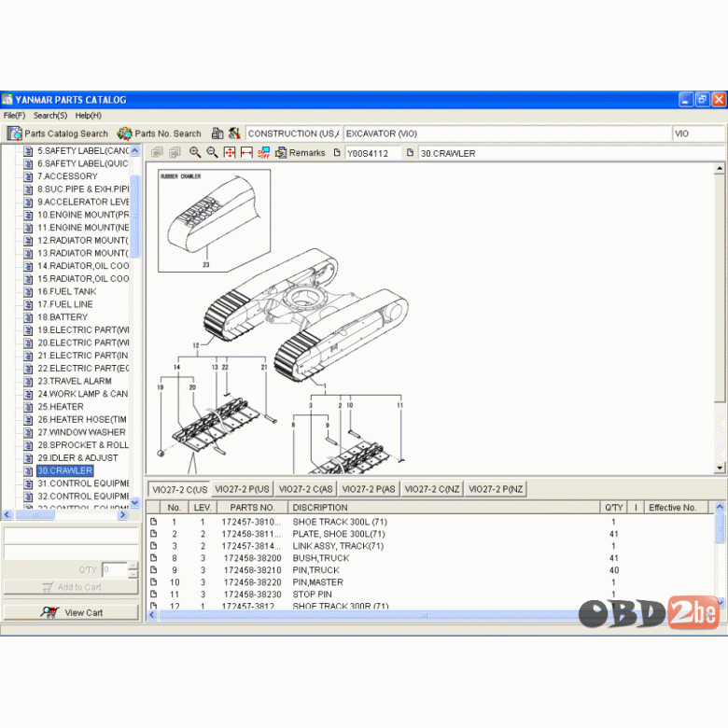
Task: Click the greyed previous page icon
Action: pyautogui.click(x=157, y=153)
